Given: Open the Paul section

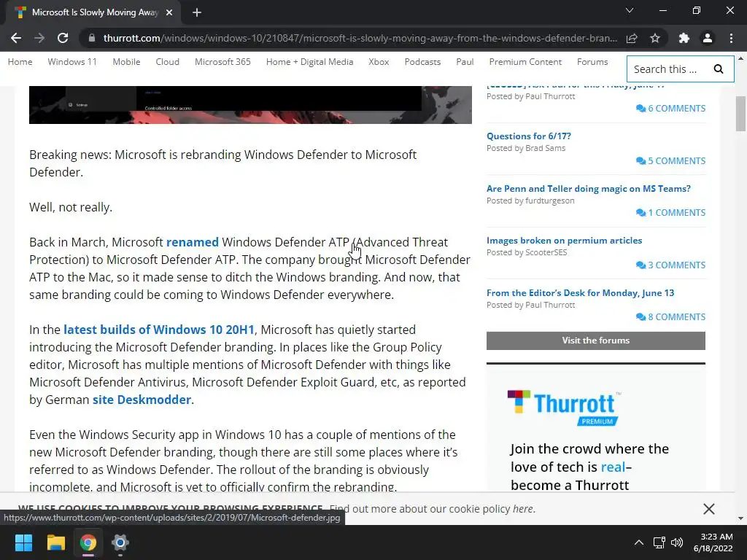Looking at the screenshot, I should (x=465, y=62).
